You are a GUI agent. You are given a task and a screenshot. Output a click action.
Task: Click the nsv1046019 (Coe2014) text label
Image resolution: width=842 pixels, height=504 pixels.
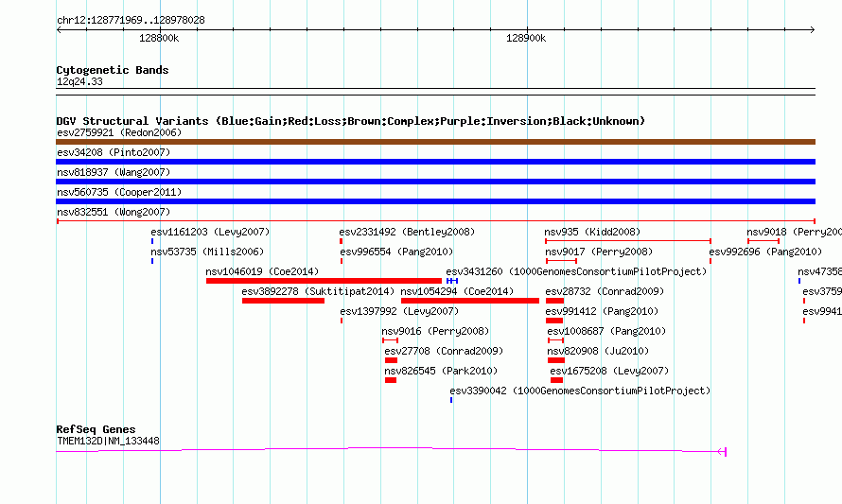point(262,271)
